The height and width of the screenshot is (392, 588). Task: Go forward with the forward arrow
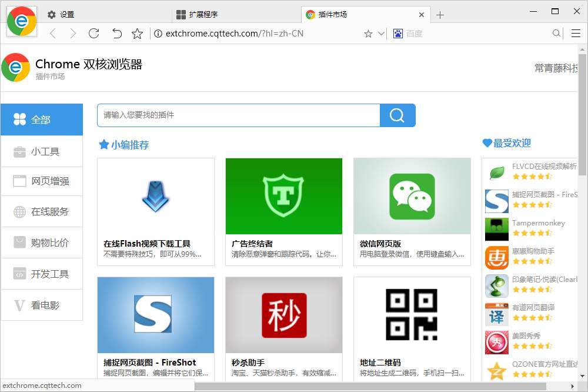tap(73, 34)
